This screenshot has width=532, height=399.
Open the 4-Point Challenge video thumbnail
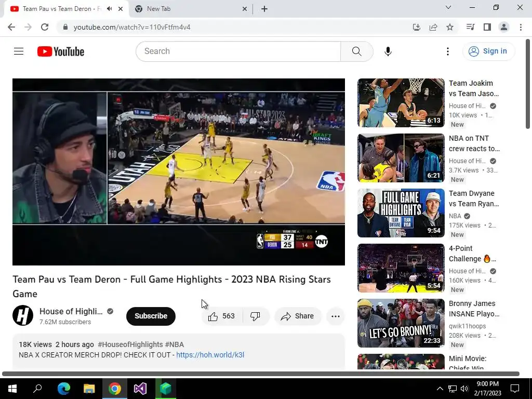pos(401,268)
